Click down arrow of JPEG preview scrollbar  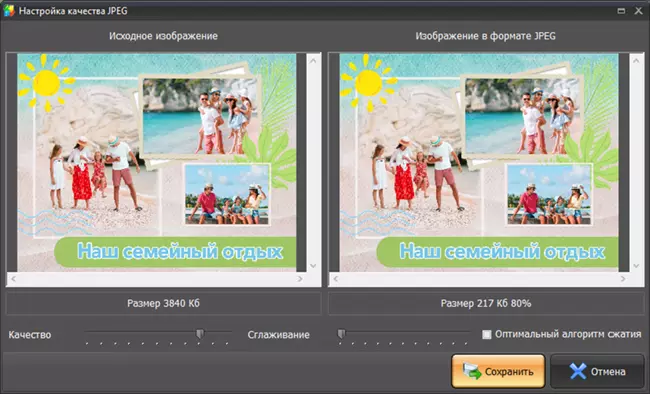click(x=636, y=266)
